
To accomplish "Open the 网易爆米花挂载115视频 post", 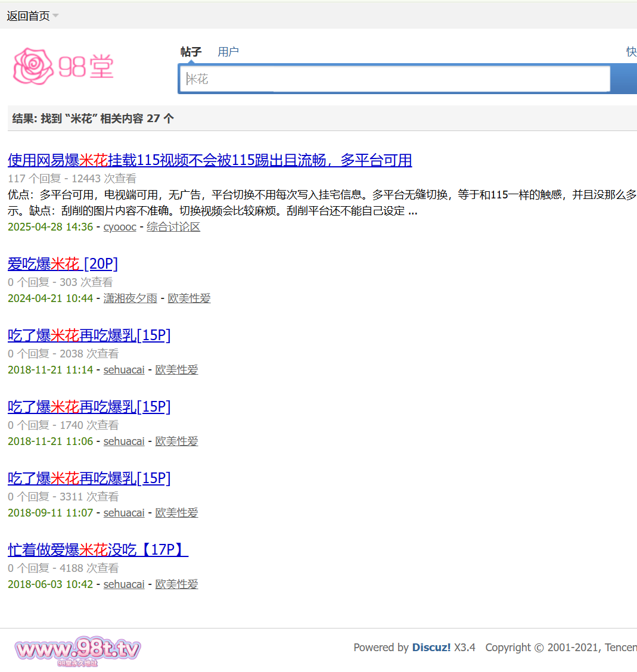I will tap(210, 160).
